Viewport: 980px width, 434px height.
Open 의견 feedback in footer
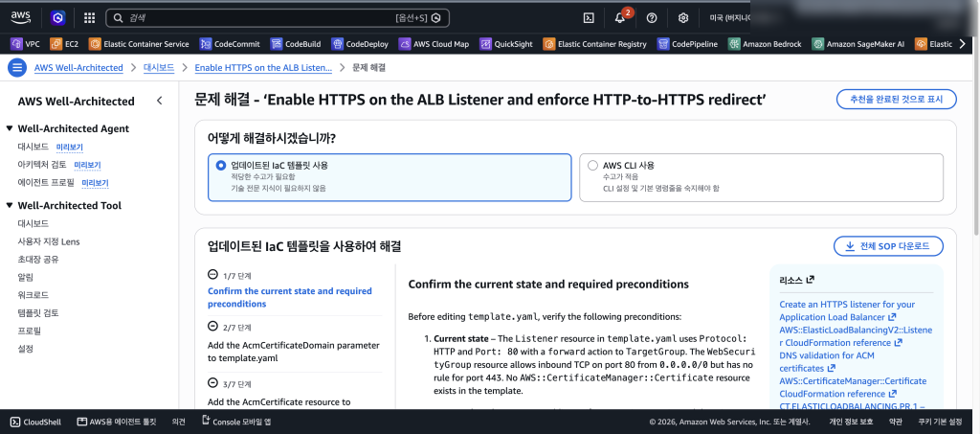(178, 423)
